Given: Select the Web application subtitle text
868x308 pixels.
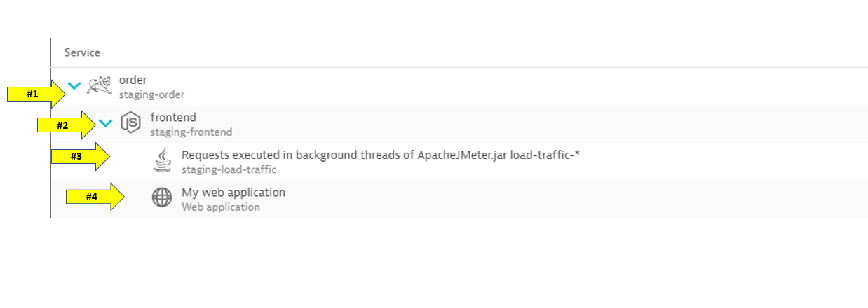Looking at the screenshot, I should pos(221,207).
